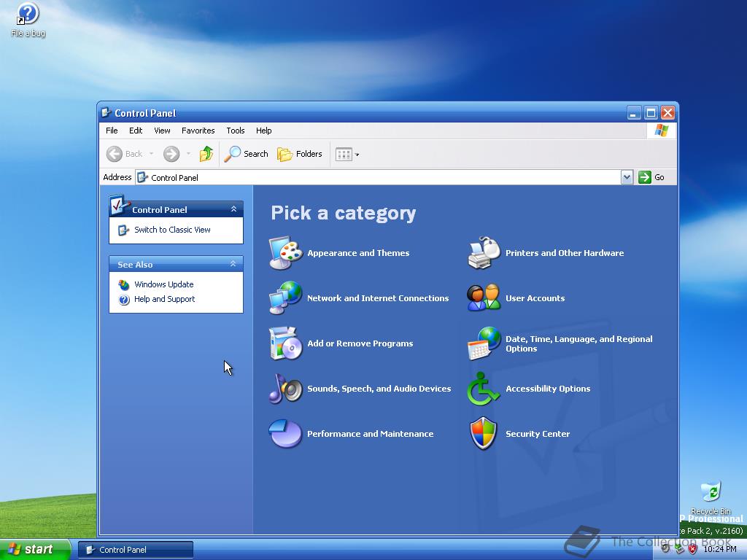
Task: Open the View menu
Action: coord(162,131)
